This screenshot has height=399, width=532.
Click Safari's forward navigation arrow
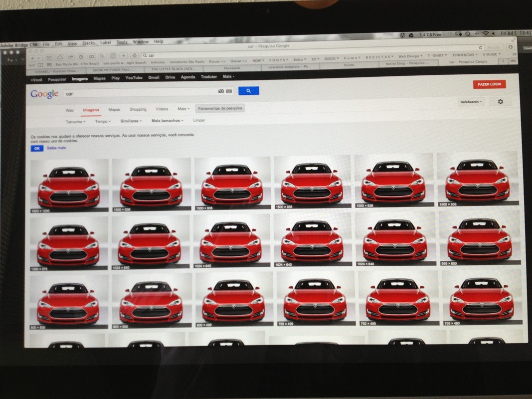[39, 58]
